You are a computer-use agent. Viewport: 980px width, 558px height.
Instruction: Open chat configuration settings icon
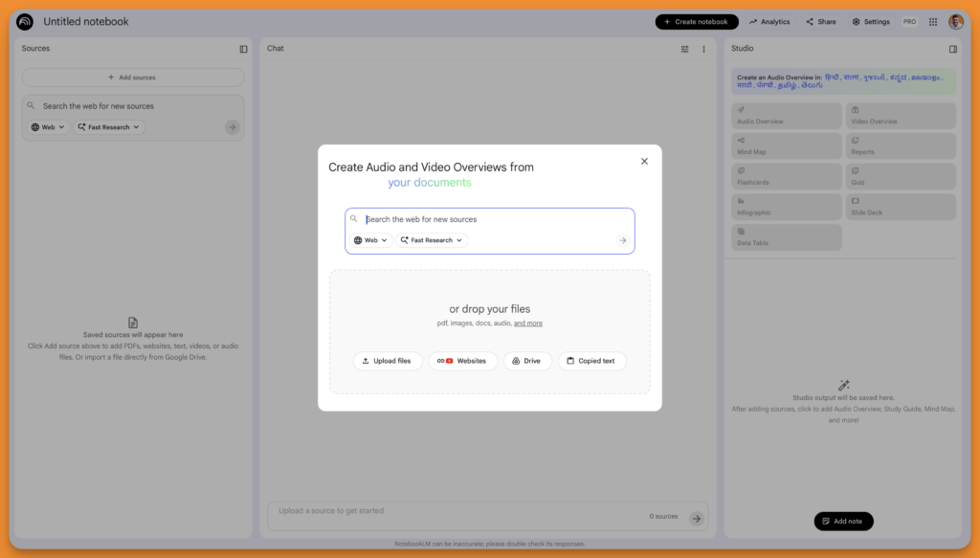684,49
